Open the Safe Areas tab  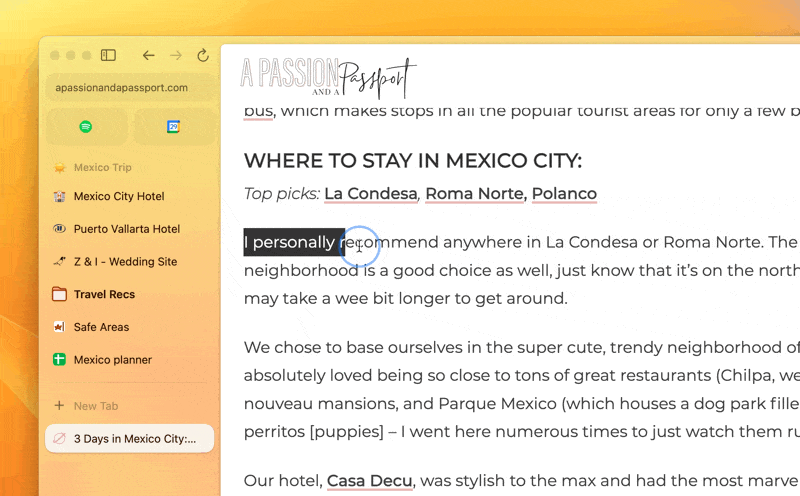[x=130, y=327]
